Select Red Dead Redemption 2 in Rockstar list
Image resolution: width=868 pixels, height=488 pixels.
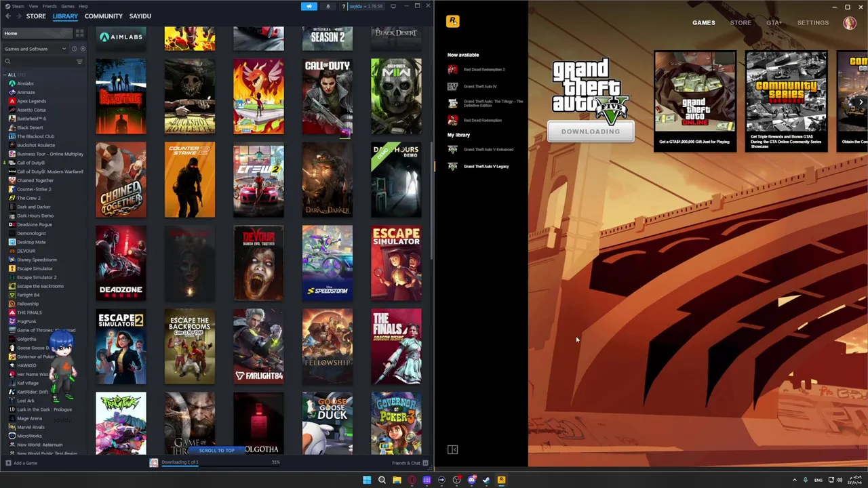[x=484, y=69]
